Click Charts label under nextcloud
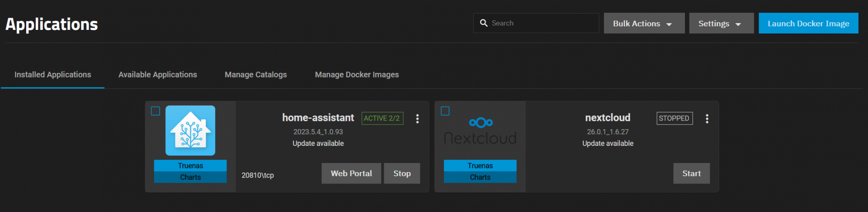The image size is (868, 212). [x=480, y=177]
